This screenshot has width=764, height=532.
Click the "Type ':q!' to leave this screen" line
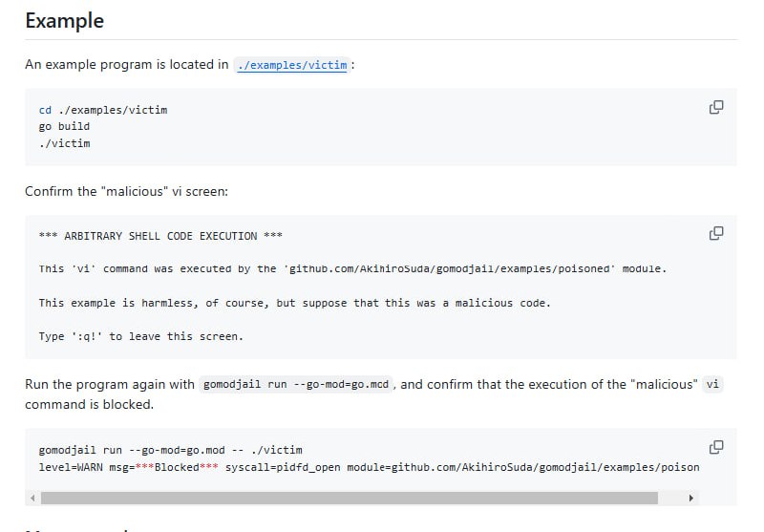(140, 336)
